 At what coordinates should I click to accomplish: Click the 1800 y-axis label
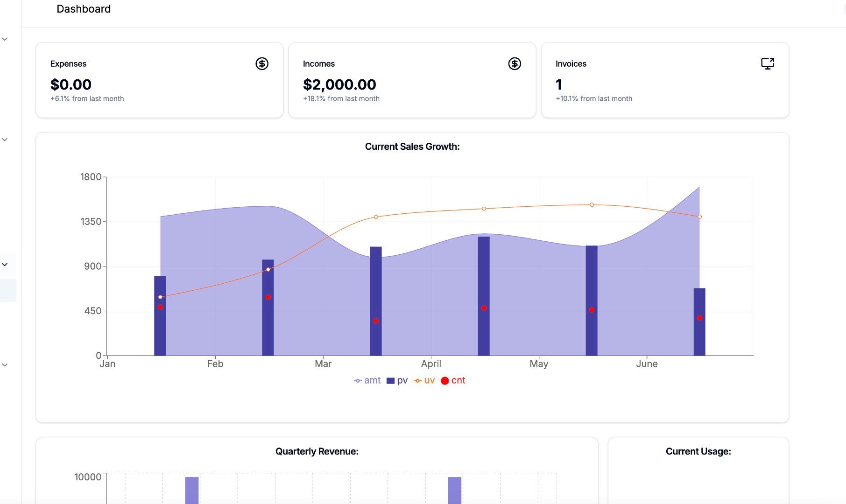91,177
